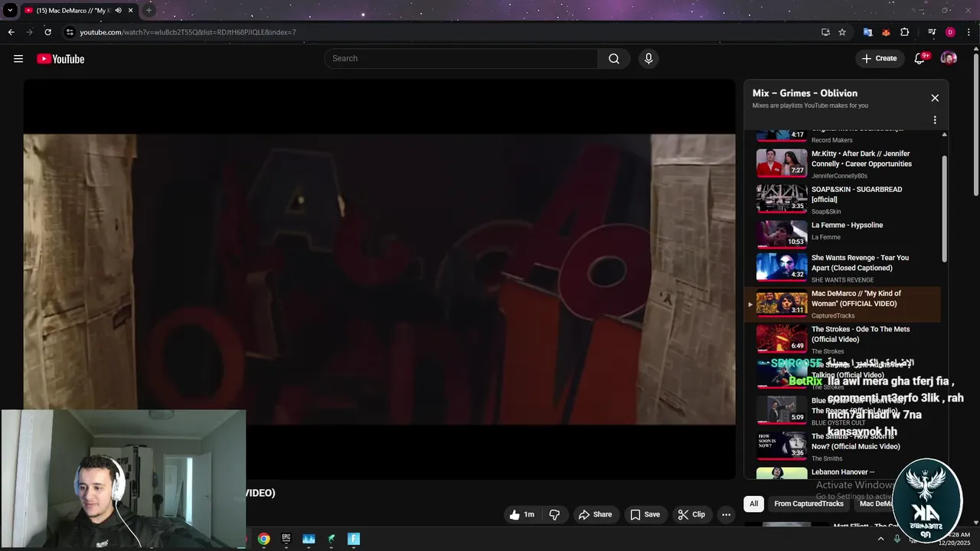Bookmark this page with the star icon
Viewport: 980px width, 551px height.
coord(842,32)
